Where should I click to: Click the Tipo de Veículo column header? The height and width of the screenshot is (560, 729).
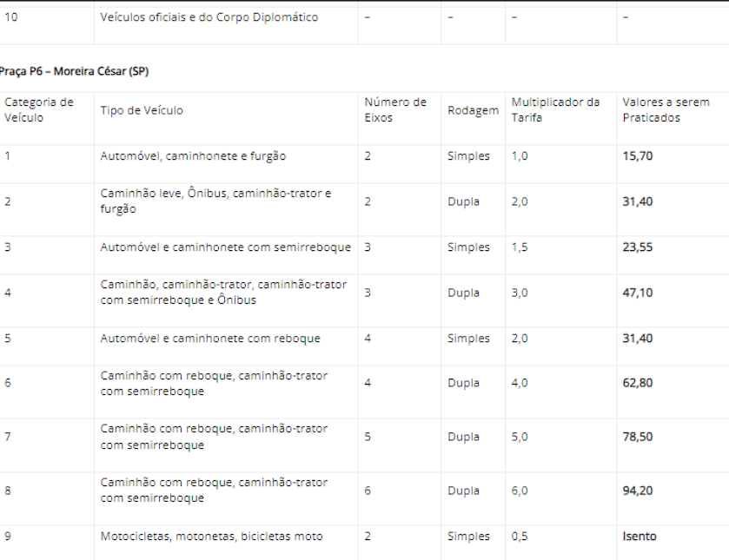142,110
